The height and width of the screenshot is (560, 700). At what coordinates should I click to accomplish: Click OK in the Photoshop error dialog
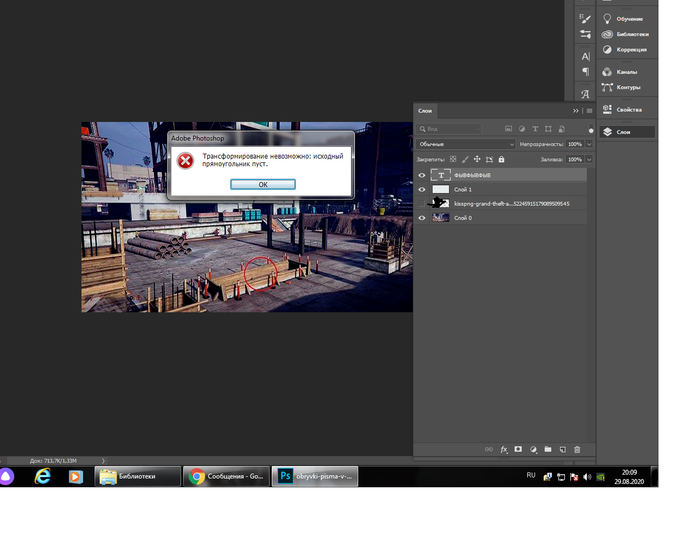(x=262, y=184)
